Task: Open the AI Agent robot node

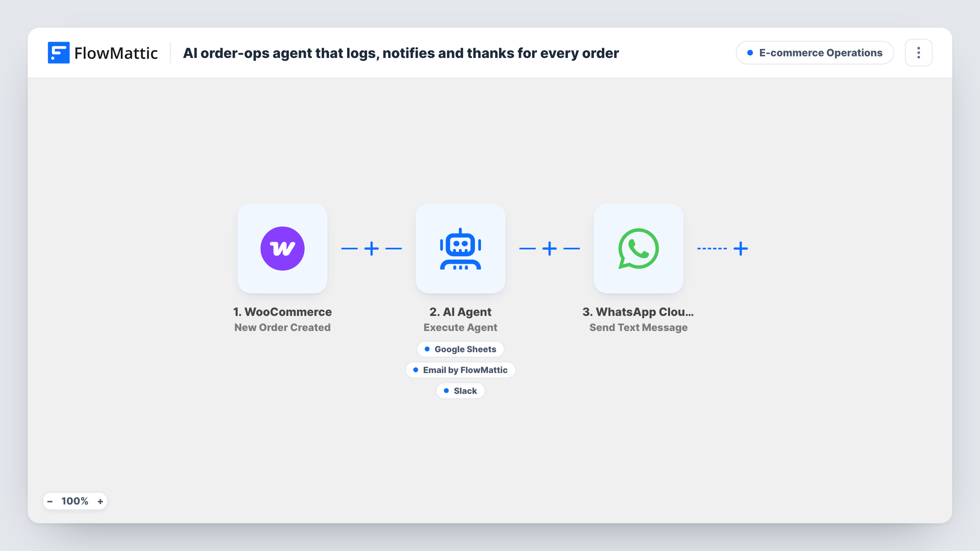Action: (x=460, y=248)
